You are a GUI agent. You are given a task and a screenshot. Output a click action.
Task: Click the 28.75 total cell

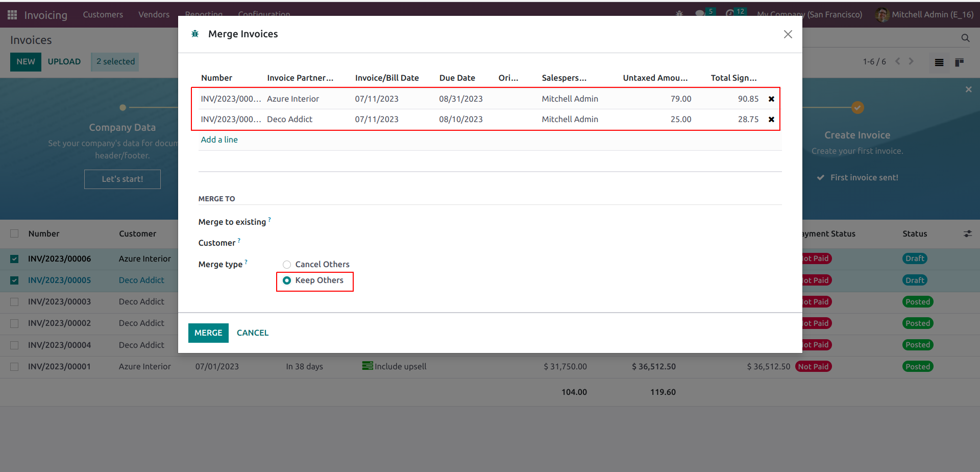(748, 119)
